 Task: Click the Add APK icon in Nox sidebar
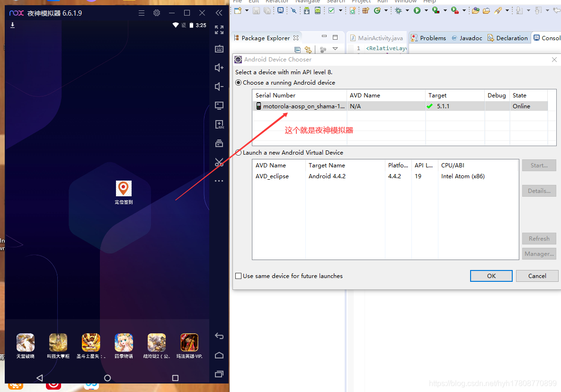[219, 124]
